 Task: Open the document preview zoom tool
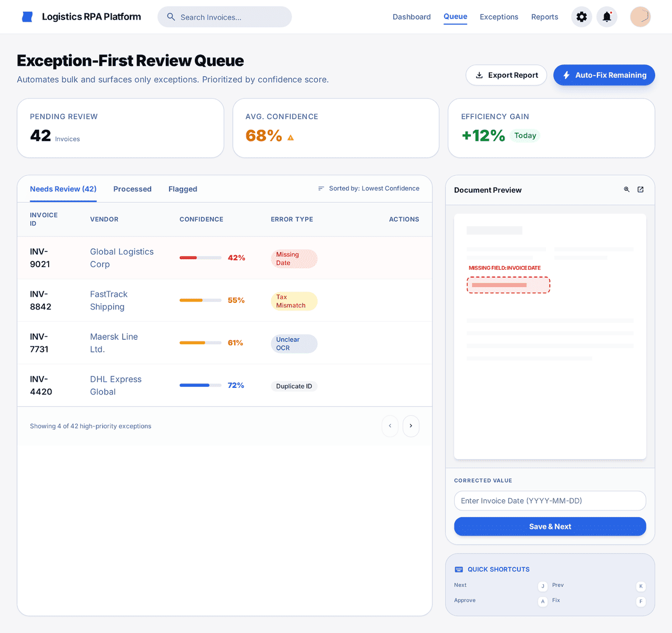coord(626,189)
